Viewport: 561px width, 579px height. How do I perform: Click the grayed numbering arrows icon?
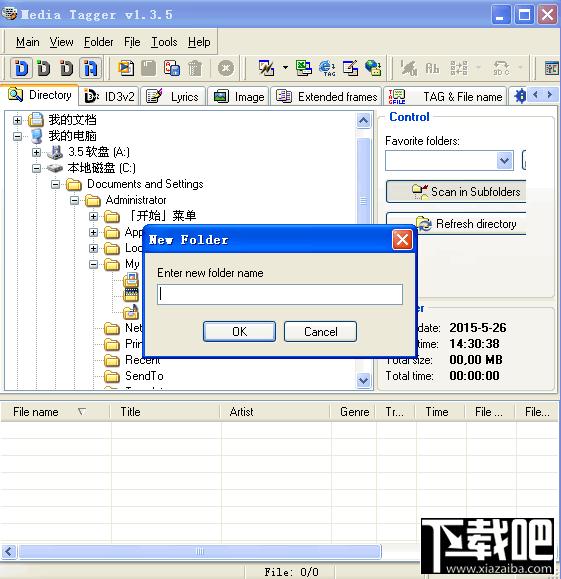[x=459, y=68]
